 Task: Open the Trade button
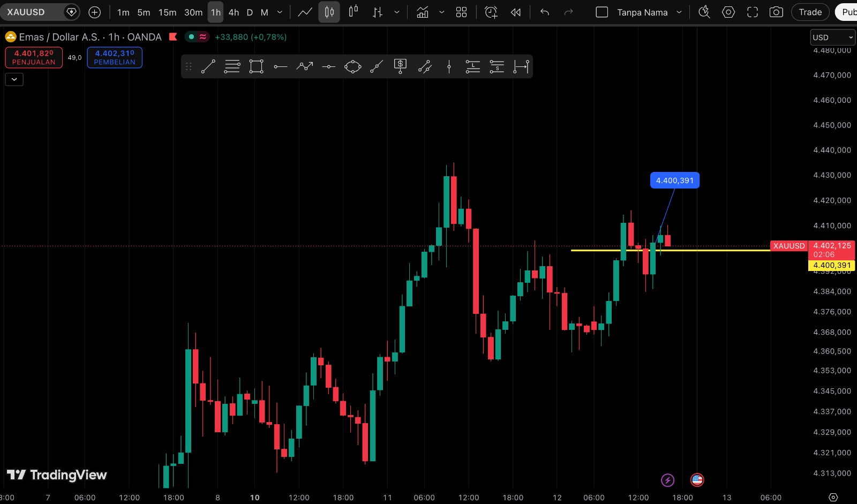pyautogui.click(x=810, y=12)
